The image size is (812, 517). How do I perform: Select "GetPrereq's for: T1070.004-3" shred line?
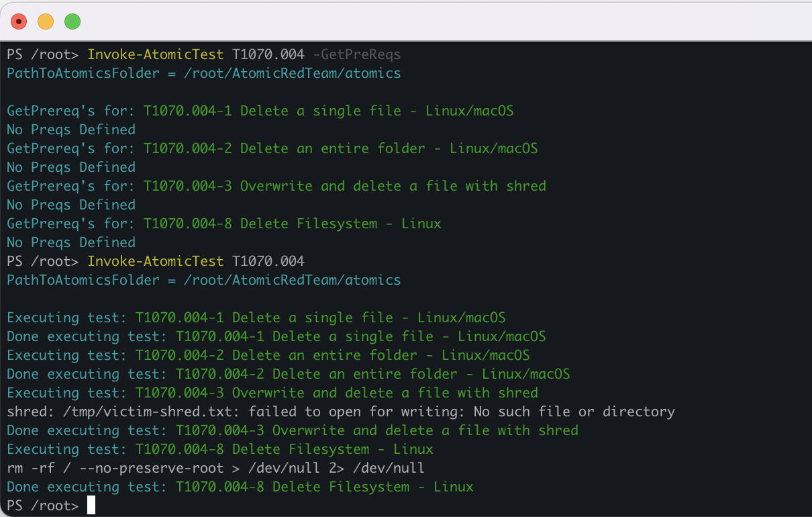tap(276, 185)
